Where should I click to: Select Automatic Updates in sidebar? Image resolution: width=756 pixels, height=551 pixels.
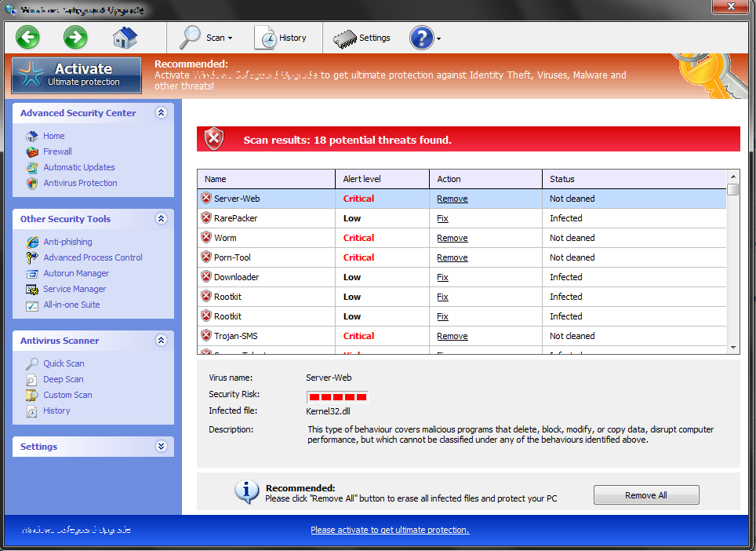[x=79, y=167]
